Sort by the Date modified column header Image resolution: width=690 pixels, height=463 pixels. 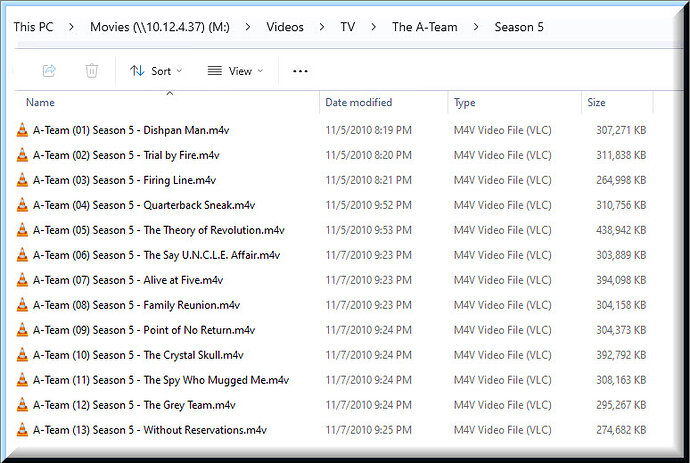358,103
